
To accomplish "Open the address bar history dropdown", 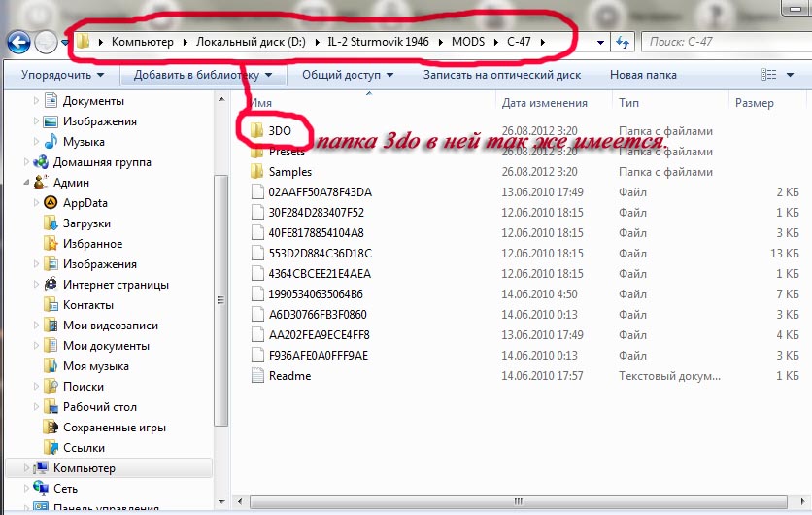I will pos(600,43).
